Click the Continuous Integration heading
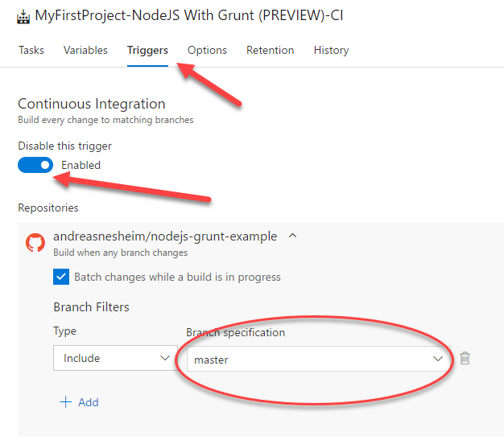 pyautogui.click(x=92, y=104)
